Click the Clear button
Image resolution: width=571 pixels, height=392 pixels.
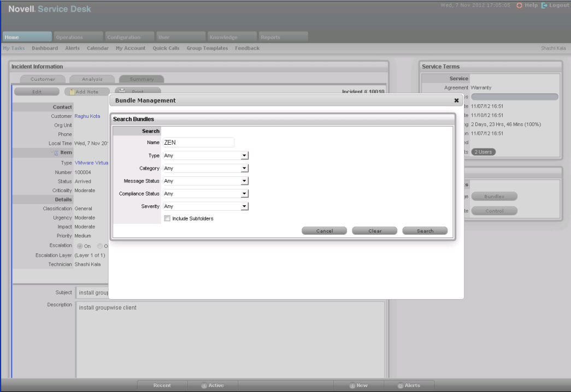pos(375,231)
